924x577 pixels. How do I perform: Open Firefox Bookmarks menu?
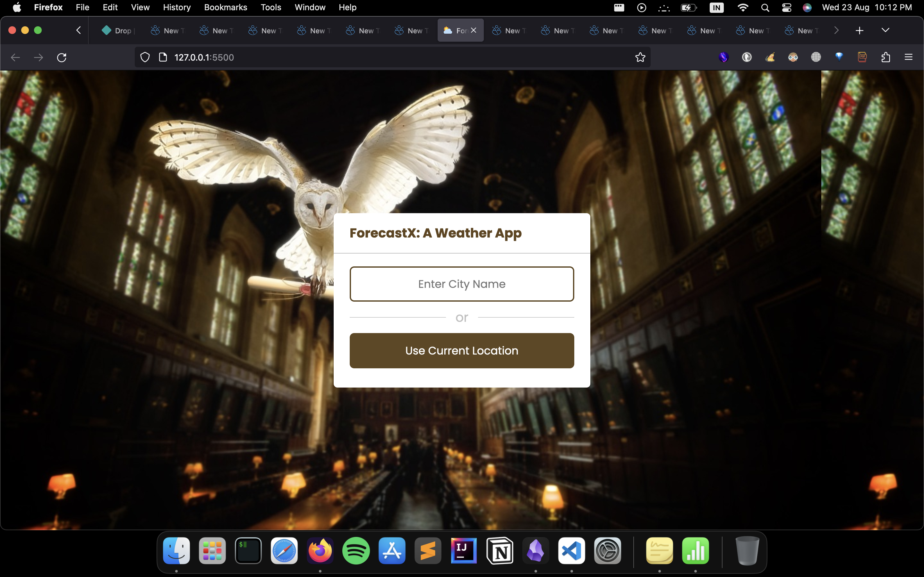coord(226,7)
